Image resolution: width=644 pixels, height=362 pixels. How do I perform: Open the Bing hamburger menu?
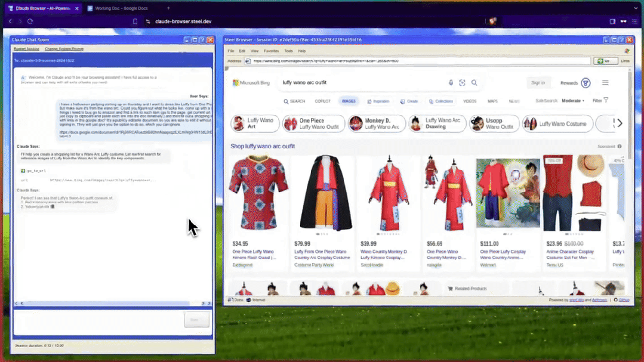605,83
